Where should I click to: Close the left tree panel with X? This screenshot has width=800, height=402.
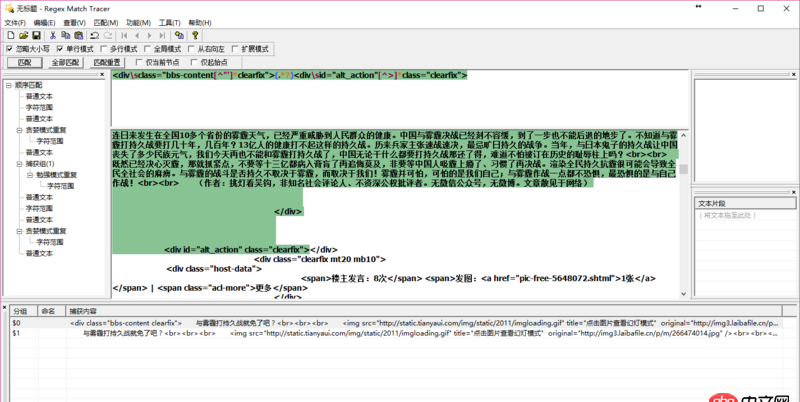pos(102,75)
